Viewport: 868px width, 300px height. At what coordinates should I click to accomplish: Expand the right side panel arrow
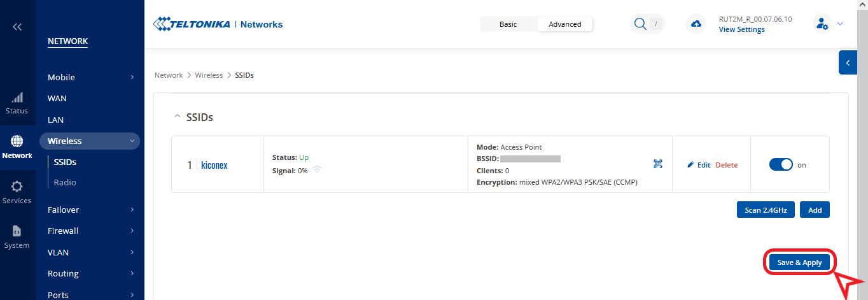[848, 62]
